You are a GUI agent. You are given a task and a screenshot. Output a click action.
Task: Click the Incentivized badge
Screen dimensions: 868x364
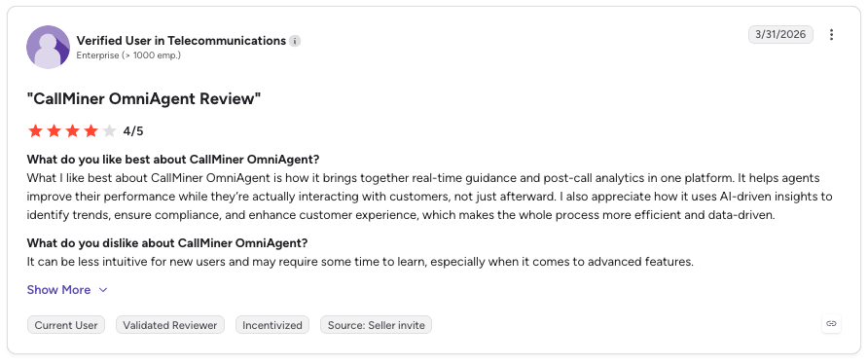pyautogui.click(x=272, y=325)
